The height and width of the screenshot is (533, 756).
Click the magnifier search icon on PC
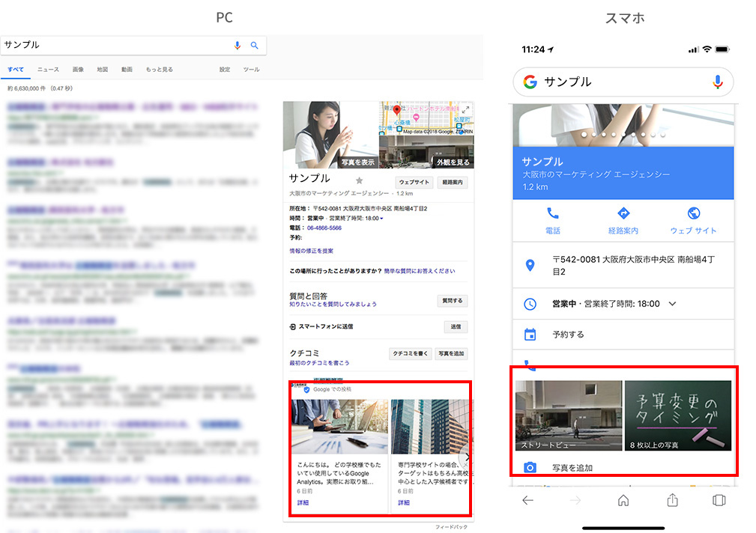pyautogui.click(x=255, y=46)
